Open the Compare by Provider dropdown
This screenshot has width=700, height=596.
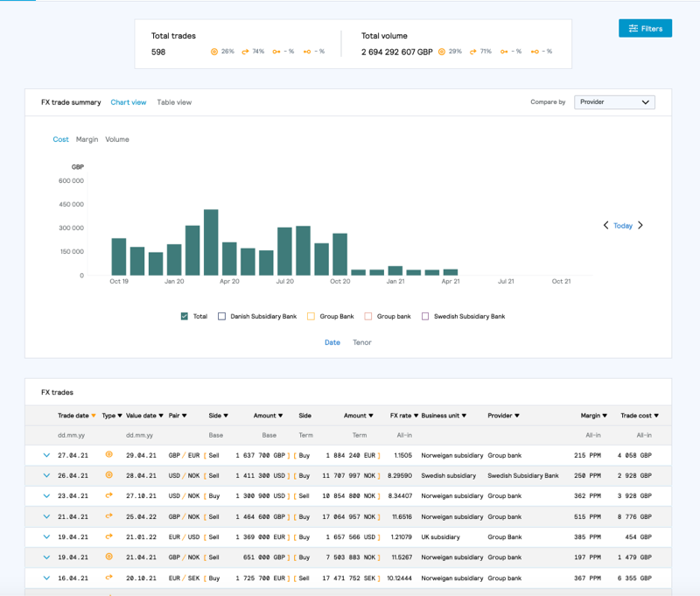click(x=614, y=102)
